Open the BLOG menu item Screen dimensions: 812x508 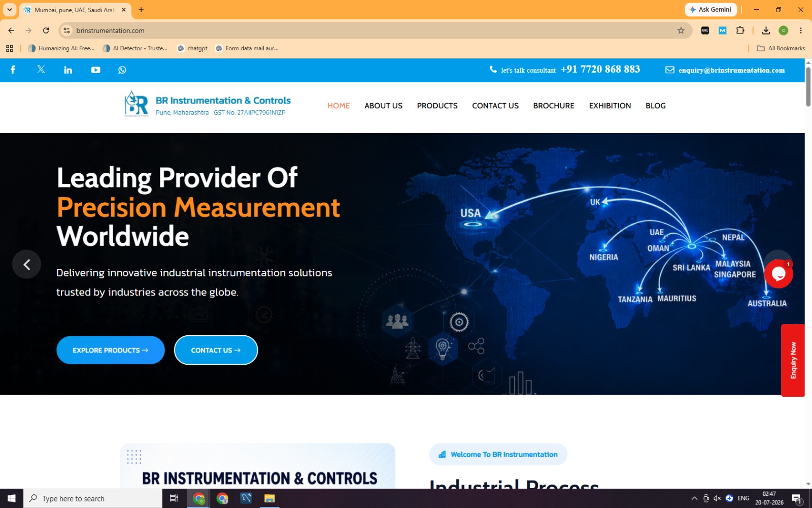pyautogui.click(x=655, y=106)
